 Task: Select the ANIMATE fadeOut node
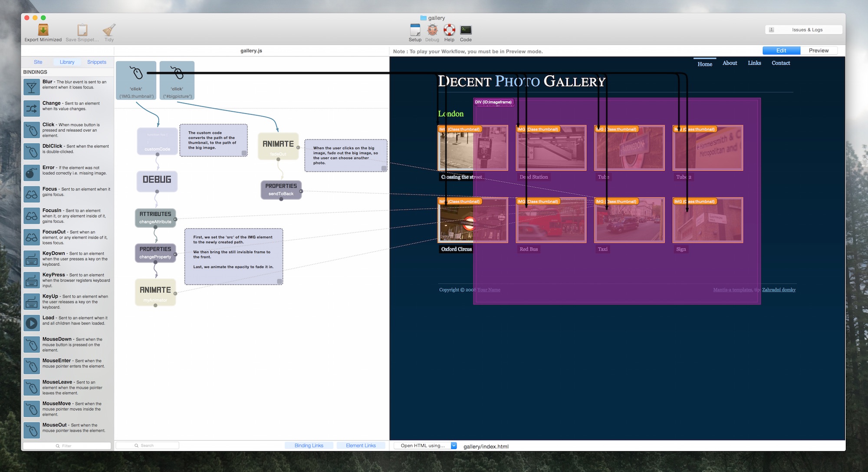(278, 146)
